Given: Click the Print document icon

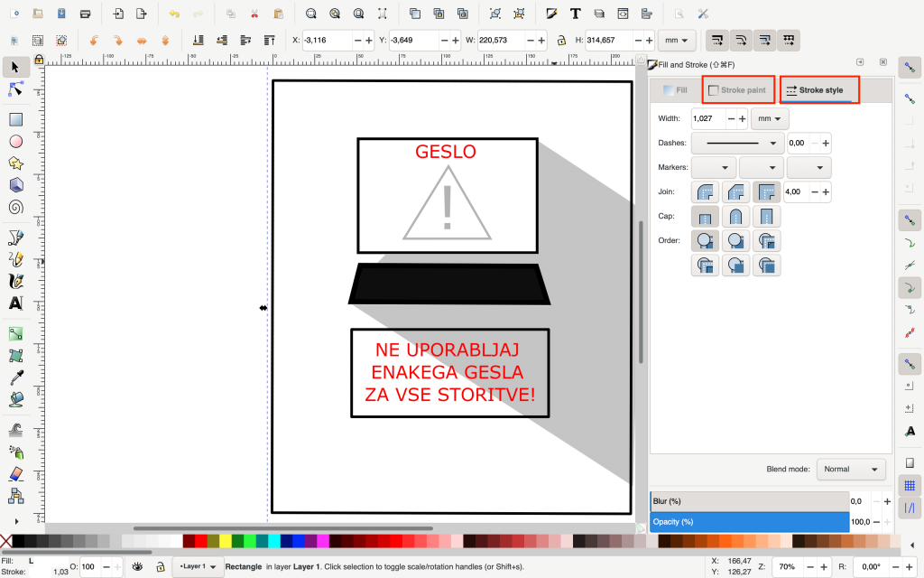Looking at the screenshot, I should coord(86,14).
